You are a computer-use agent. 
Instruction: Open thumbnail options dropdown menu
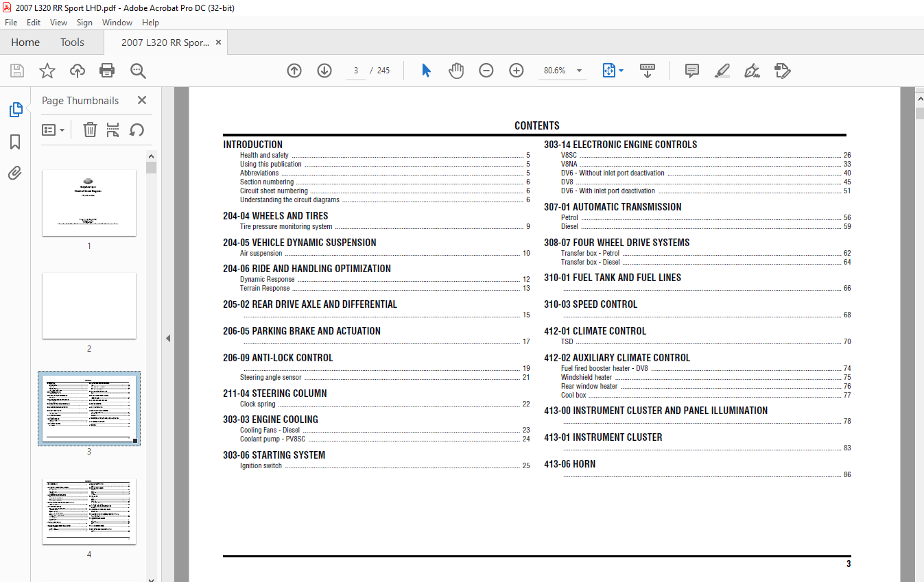tap(54, 130)
